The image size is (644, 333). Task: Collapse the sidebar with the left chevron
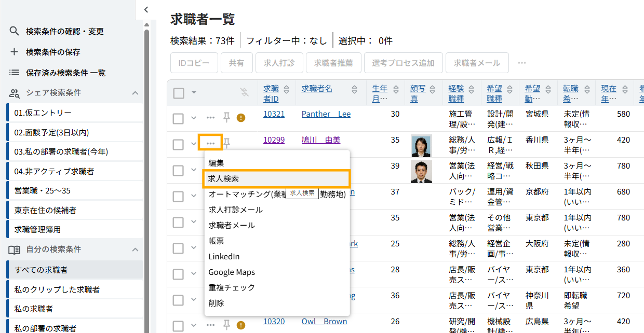146,9
